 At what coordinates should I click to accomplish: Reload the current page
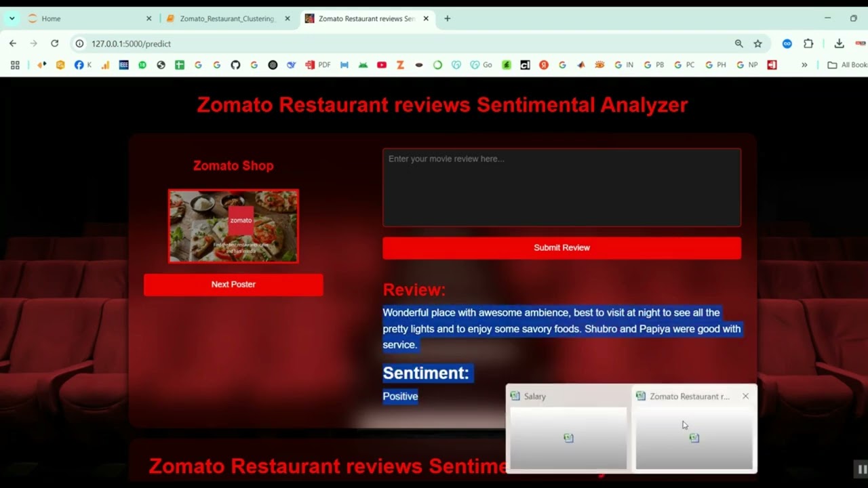point(54,43)
